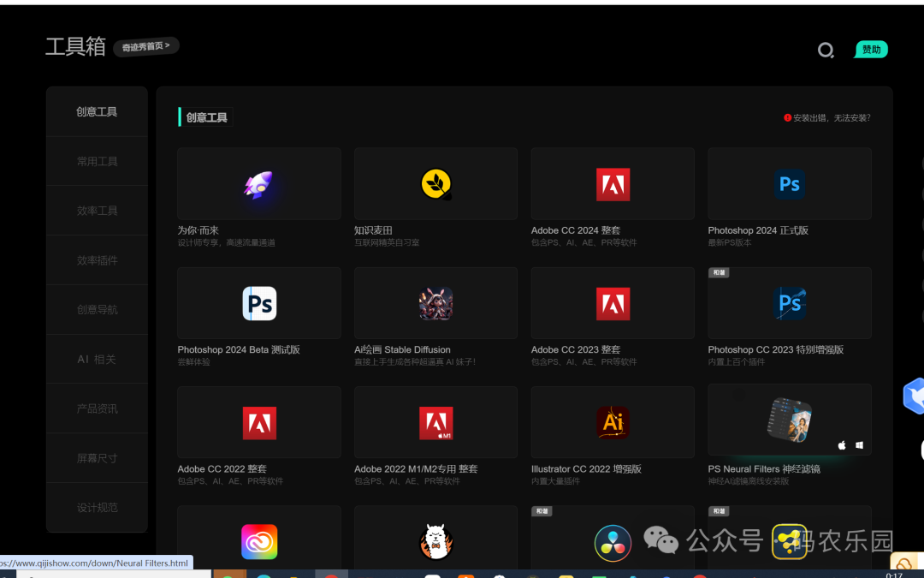
Task: Open 产品资讯 in the sidebar
Action: [97, 408]
